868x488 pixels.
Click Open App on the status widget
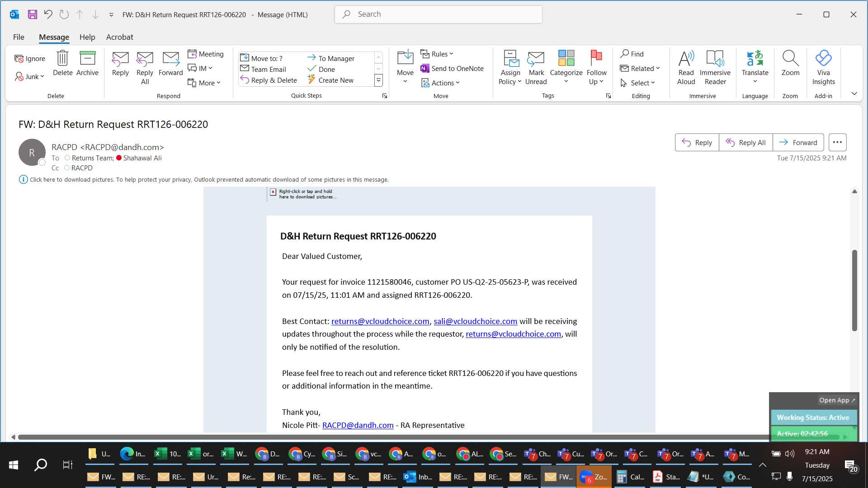point(837,400)
